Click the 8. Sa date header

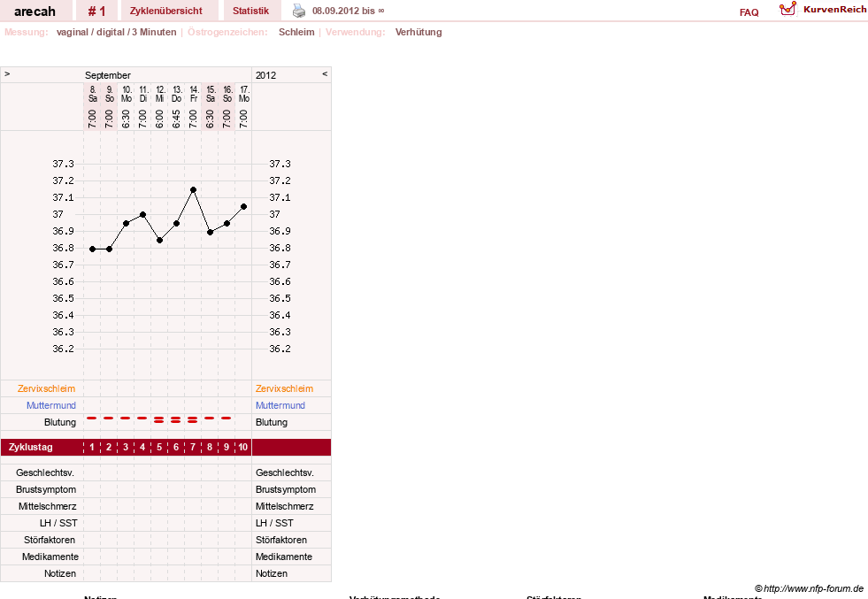click(x=92, y=94)
